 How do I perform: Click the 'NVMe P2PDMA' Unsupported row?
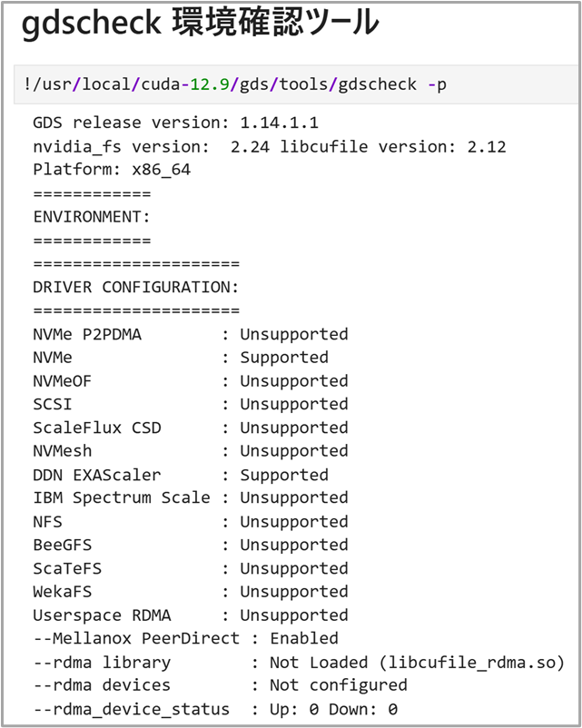point(190,334)
